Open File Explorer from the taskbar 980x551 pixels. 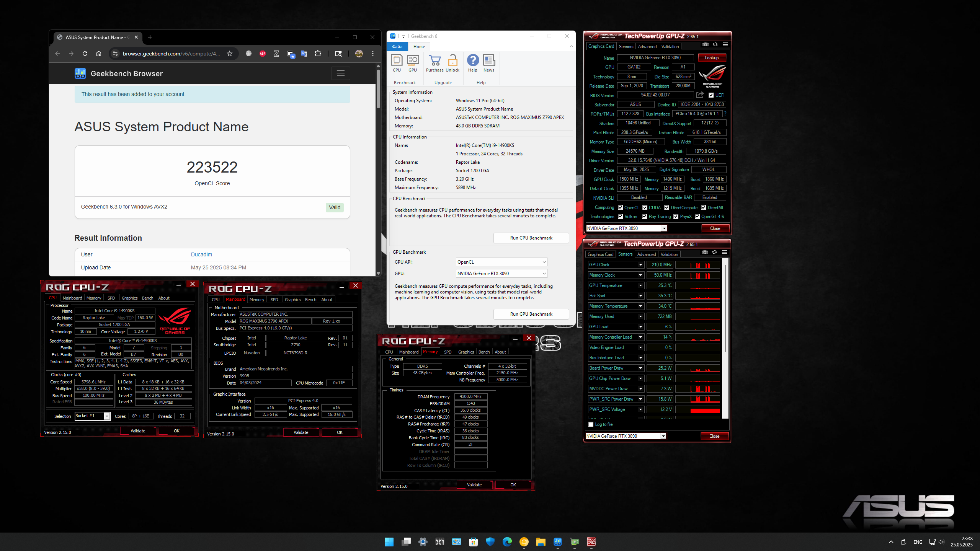click(x=541, y=542)
